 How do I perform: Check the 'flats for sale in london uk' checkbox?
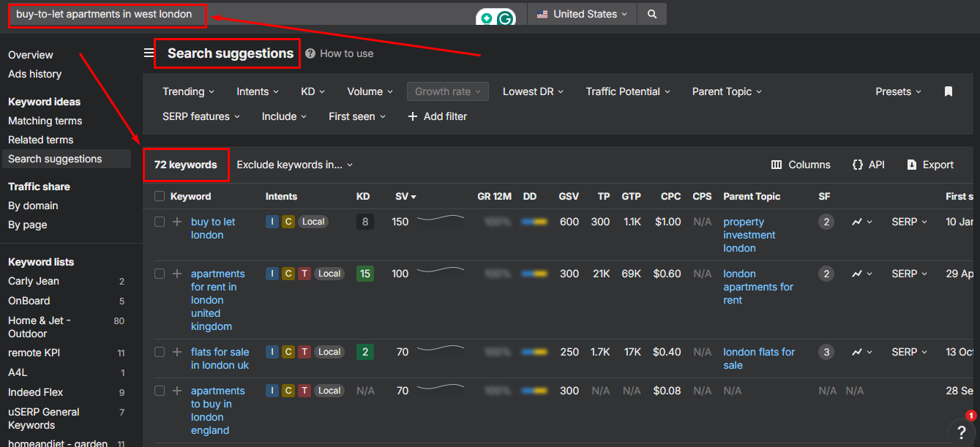[160, 352]
